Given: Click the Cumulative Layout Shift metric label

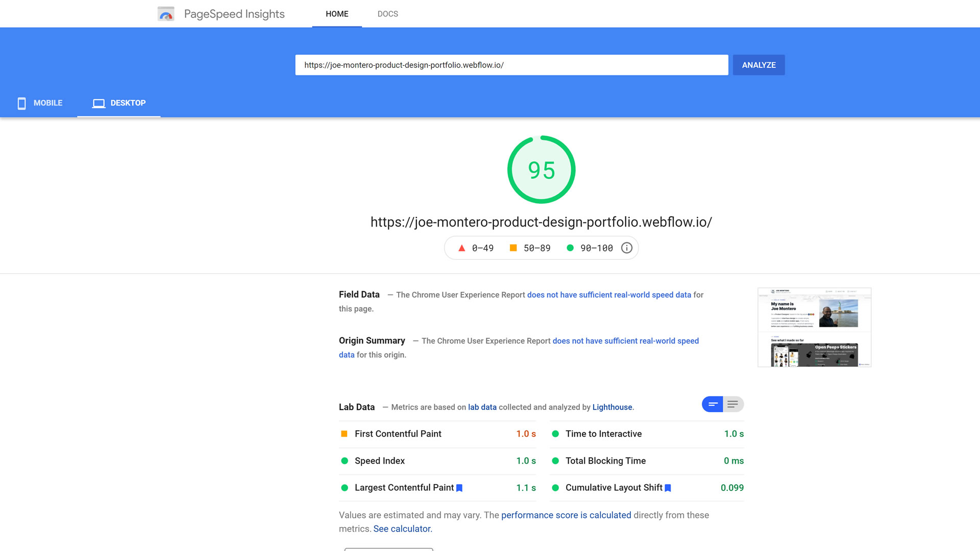Looking at the screenshot, I should pos(614,488).
